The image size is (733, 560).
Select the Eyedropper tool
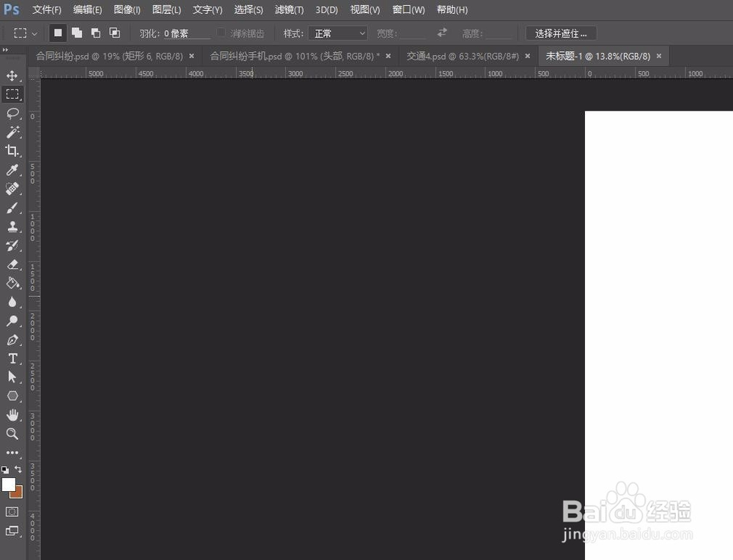click(x=12, y=169)
